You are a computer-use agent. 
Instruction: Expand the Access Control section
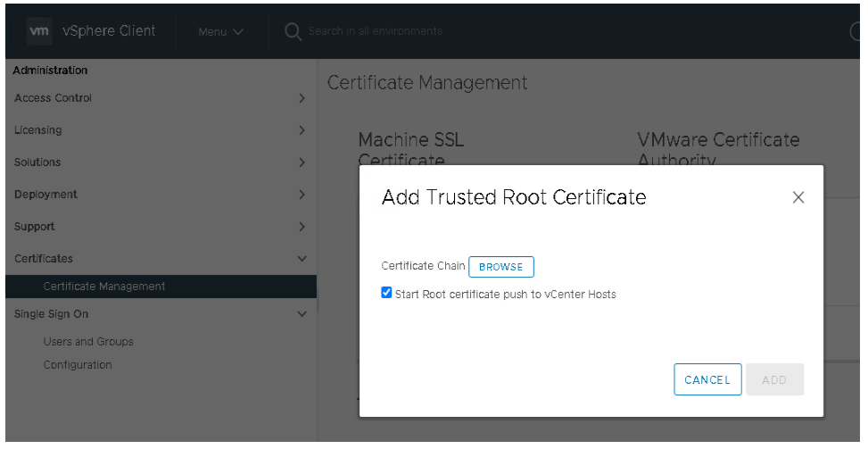tap(161, 98)
